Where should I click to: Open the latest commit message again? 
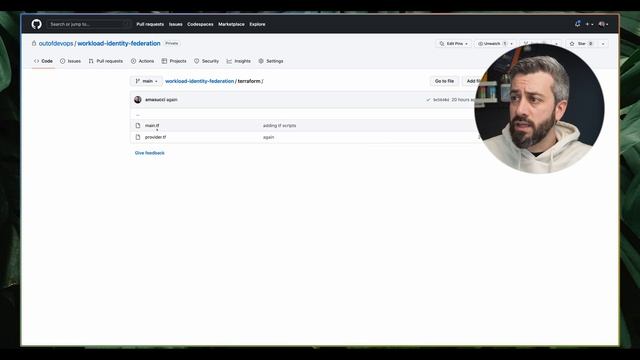(172, 100)
